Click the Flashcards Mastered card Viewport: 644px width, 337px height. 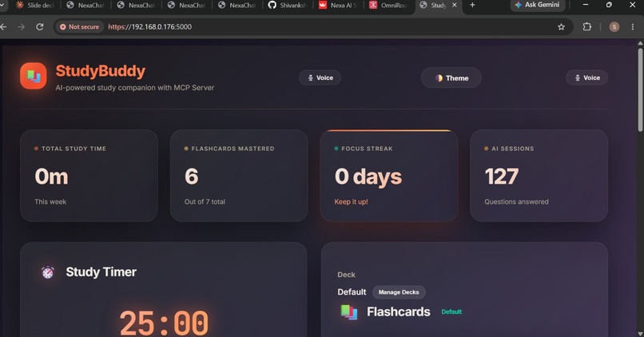click(x=239, y=176)
